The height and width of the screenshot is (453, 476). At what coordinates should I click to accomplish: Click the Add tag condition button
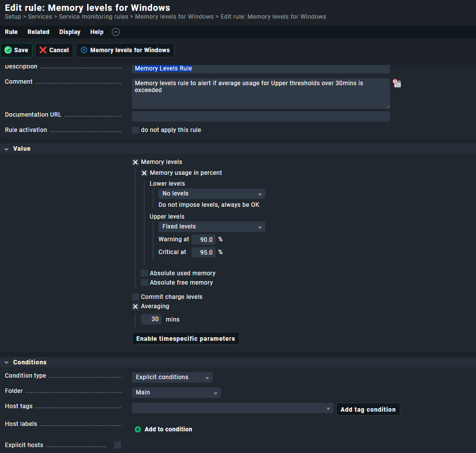coord(368,410)
